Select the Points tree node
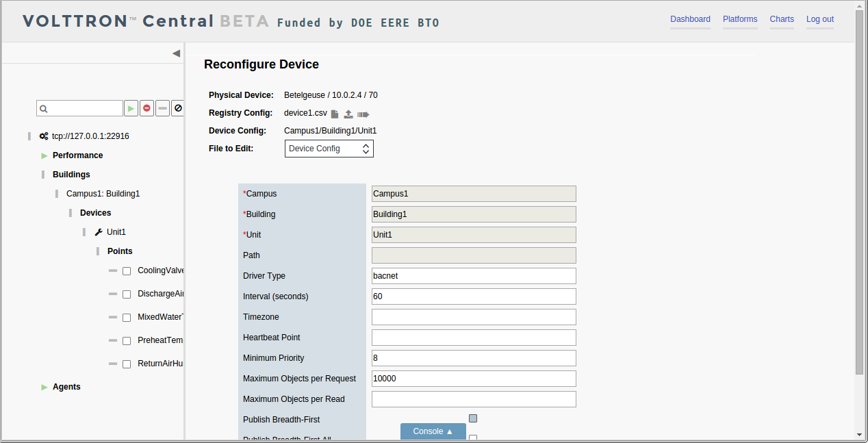Image resolution: width=868 pixels, height=443 pixels. pyautogui.click(x=120, y=251)
